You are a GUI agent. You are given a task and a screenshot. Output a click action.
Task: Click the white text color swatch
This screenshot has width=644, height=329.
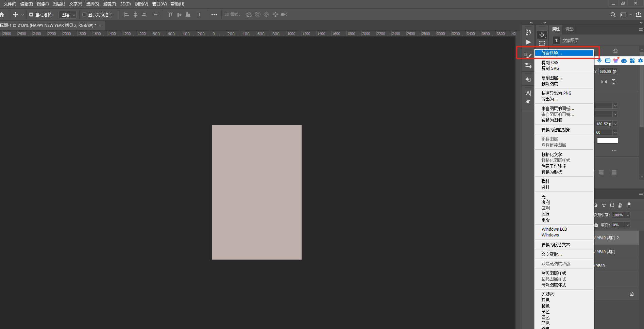click(607, 141)
